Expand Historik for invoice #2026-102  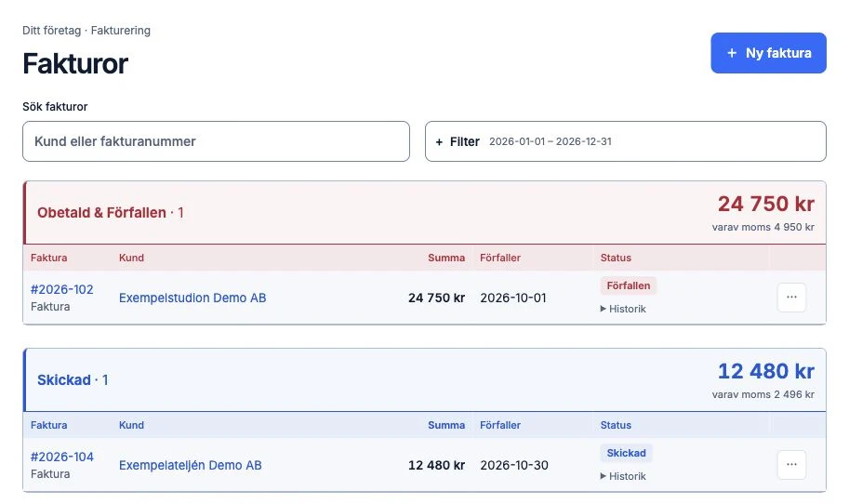pos(623,309)
